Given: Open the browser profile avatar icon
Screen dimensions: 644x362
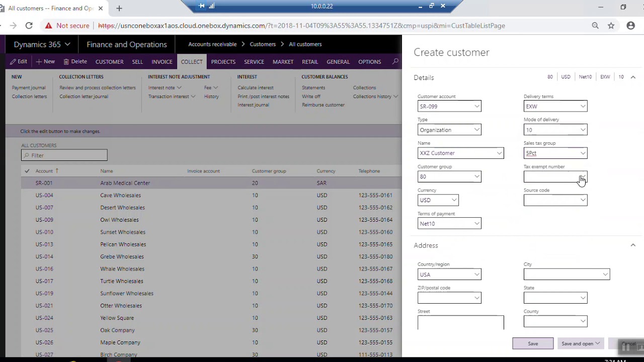Looking at the screenshot, I should [x=631, y=26].
